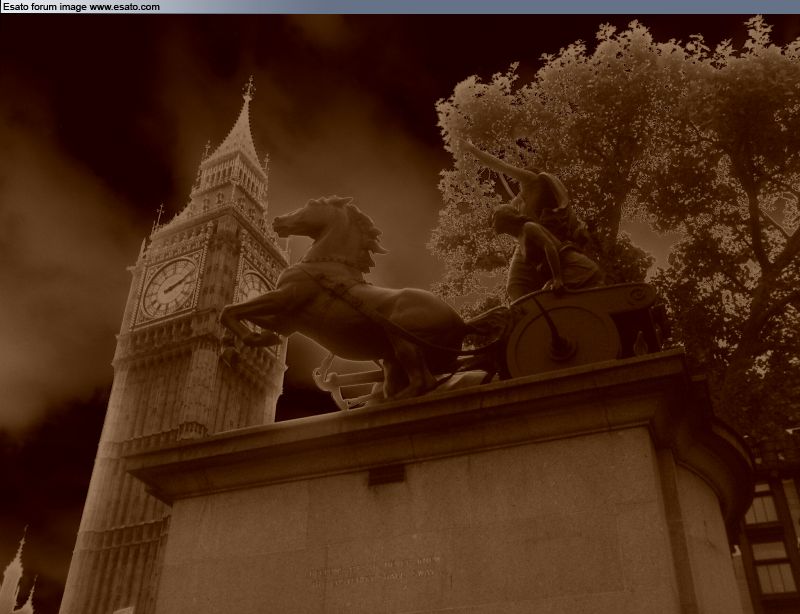Click the sepia Big Ben and chariot statue photo

[x=400, y=314]
